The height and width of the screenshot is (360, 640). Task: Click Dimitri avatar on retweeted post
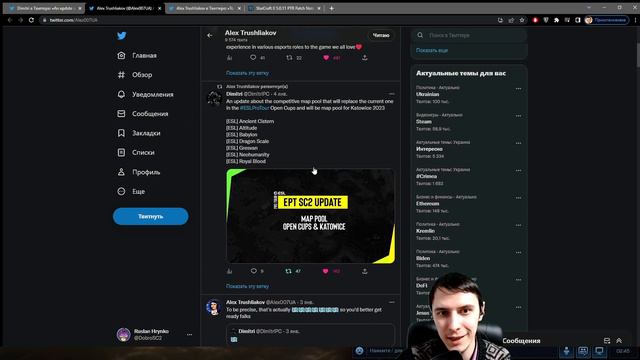click(x=213, y=98)
